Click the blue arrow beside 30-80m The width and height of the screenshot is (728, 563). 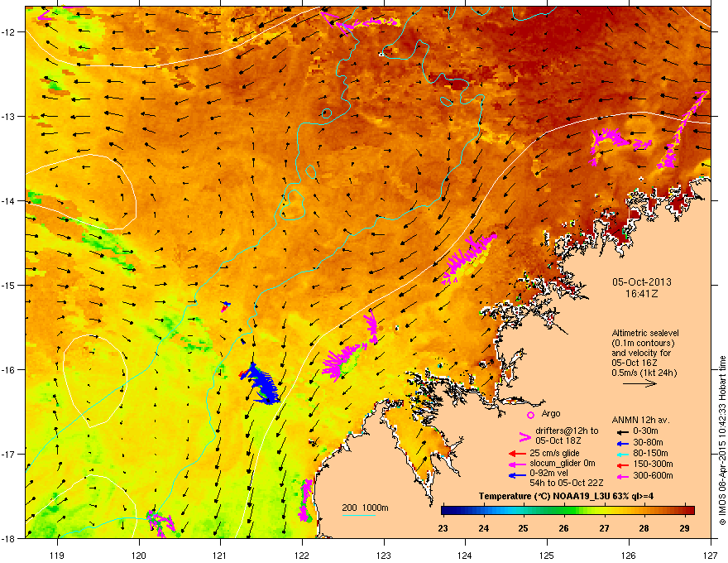621,443
